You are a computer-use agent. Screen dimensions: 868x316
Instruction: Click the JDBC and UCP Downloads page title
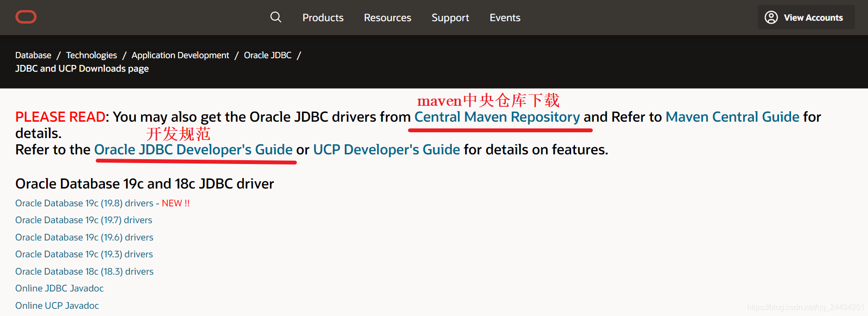coord(82,69)
